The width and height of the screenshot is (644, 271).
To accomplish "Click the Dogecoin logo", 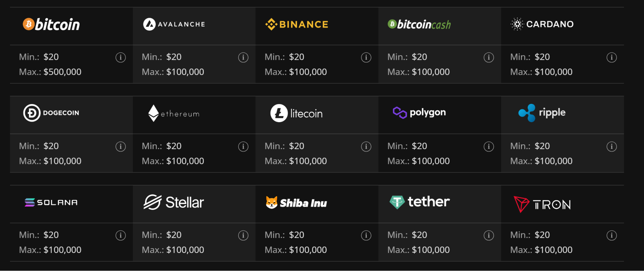I will click(51, 113).
